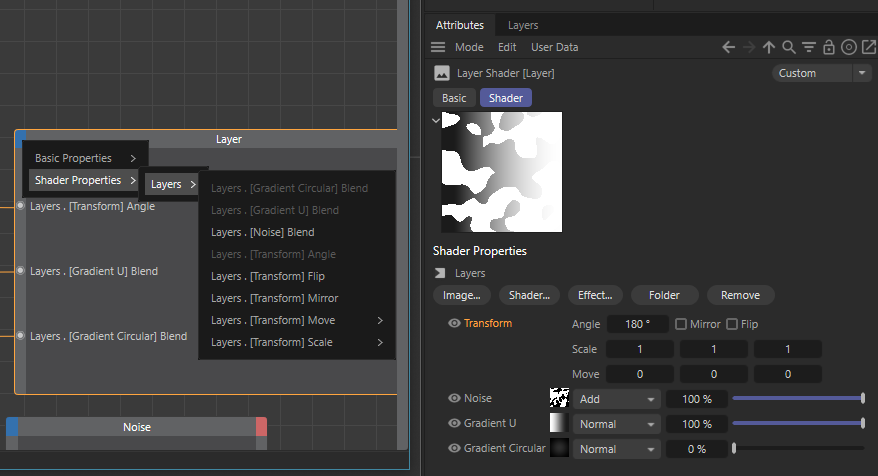878x476 pixels.
Task: Switch to the Attributes tab
Action: [x=460, y=25]
